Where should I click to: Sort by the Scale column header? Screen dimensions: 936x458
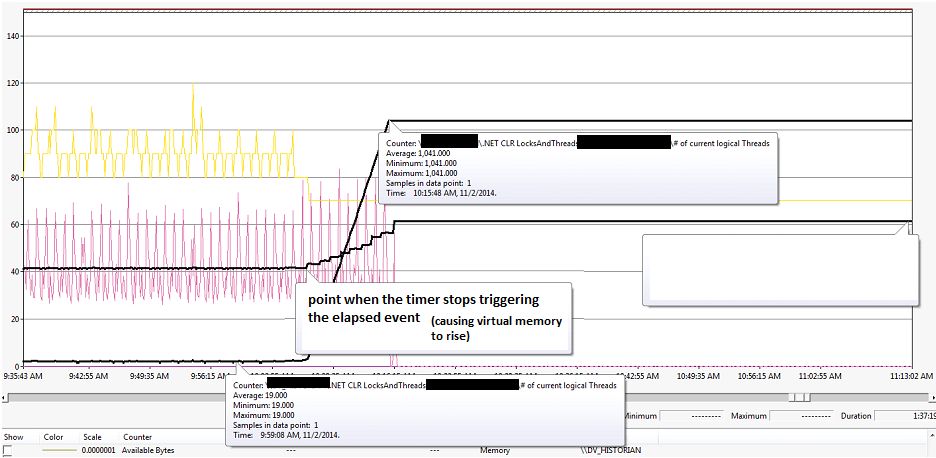pos(92,437)
